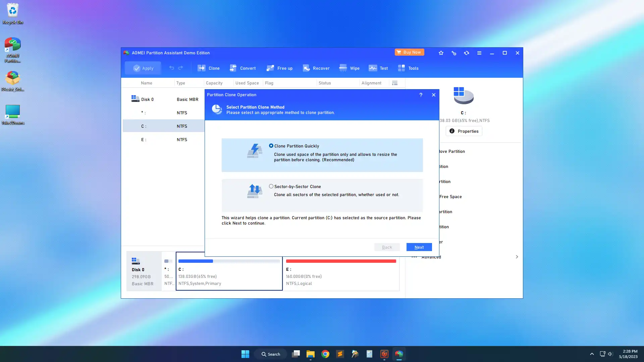This screenshot has width=644, height=362.
Task: Open the partition details chevron on right
Action: [x=516, y=257]
